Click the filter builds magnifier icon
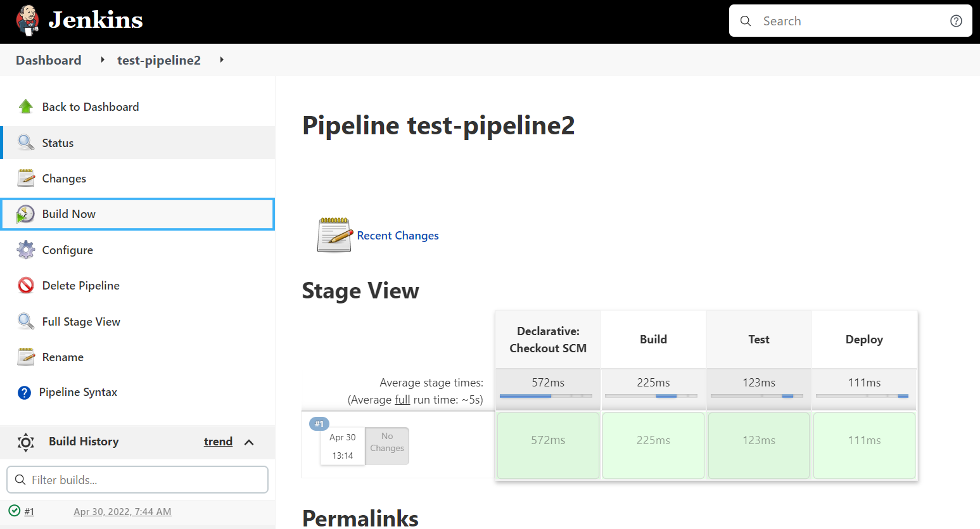Screen dimensions: 980x529 [20, 480]
